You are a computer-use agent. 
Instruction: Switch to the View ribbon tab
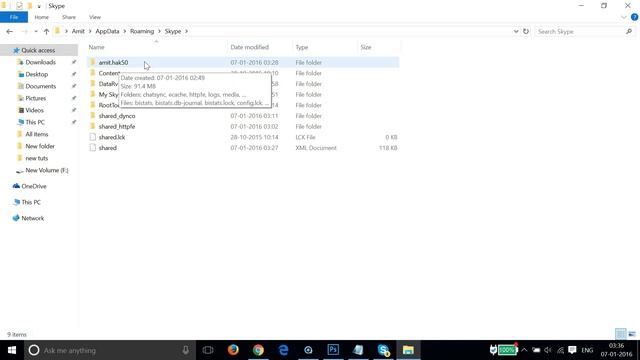pyautogui.click(x=95, y=17)
